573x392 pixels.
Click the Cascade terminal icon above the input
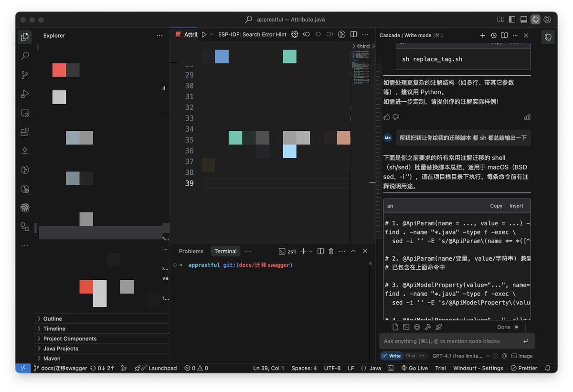(x=406, y=327)
